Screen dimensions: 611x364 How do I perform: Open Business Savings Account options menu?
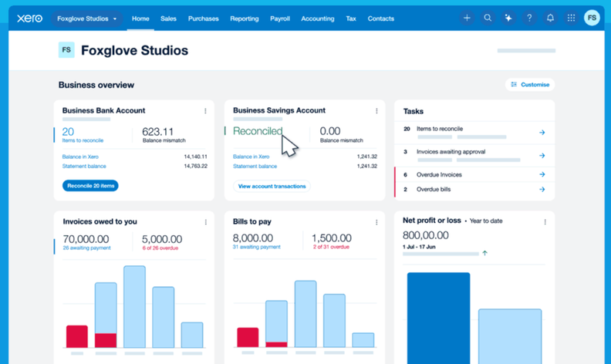point(376,111)
